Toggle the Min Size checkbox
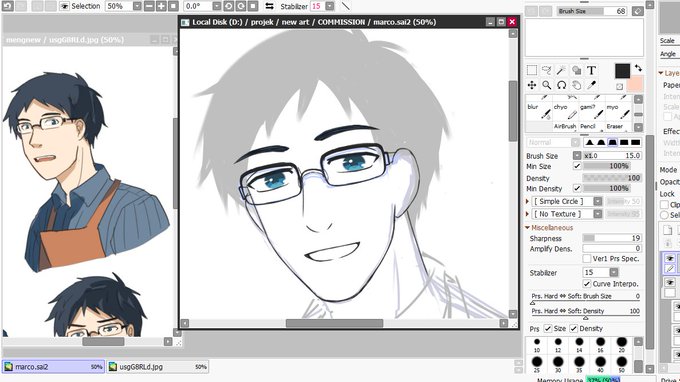 [577, 166]
